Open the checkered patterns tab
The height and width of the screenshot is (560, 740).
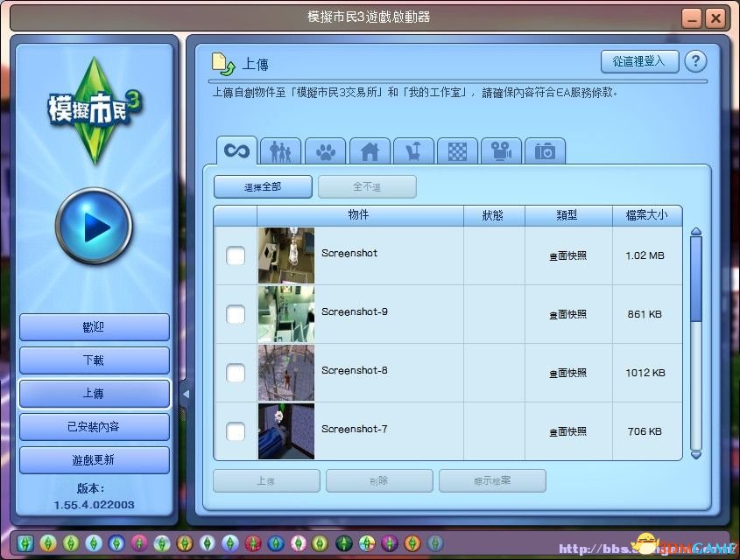pos(457,151)
